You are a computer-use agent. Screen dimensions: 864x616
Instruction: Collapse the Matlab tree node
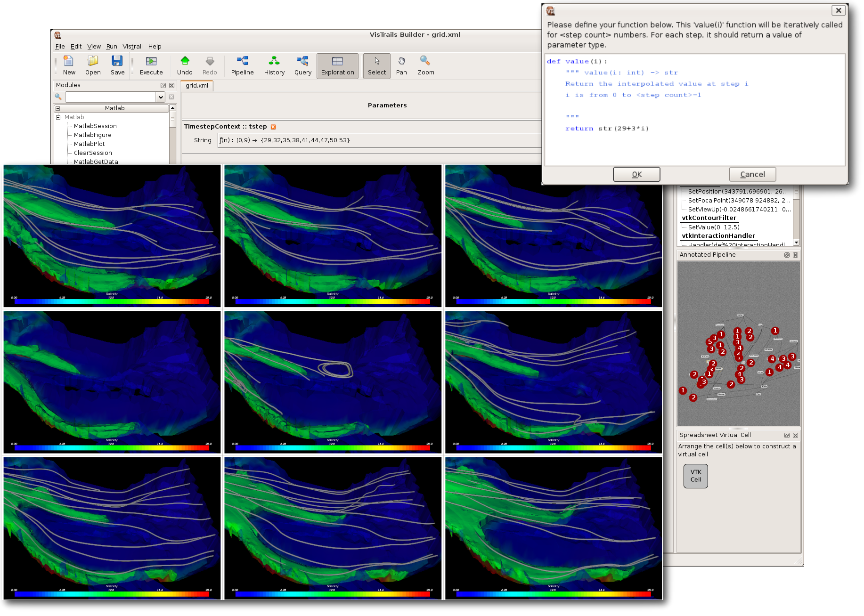pyautogui.click(x=58, y=117)
